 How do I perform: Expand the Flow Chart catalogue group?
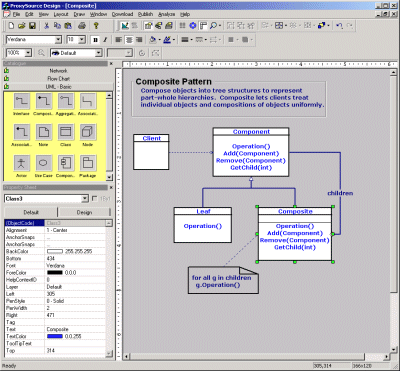(x=58, y=79)
